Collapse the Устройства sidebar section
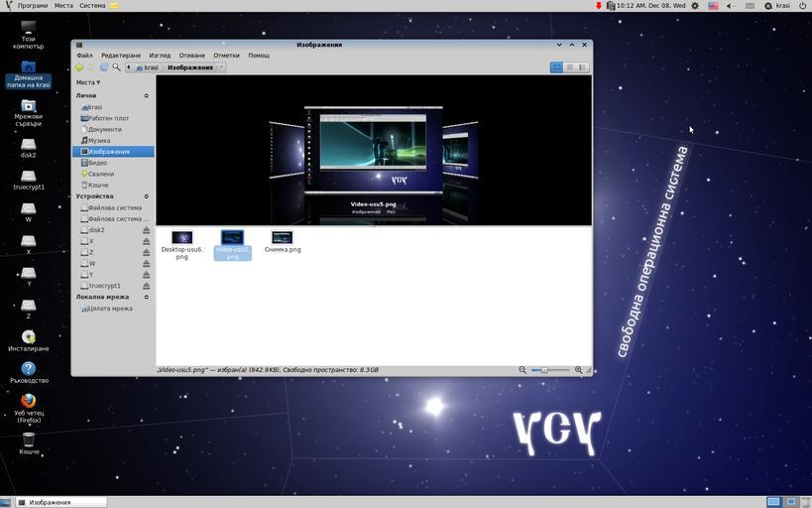The width and height of the screenshot is (812, 508). 146,196
